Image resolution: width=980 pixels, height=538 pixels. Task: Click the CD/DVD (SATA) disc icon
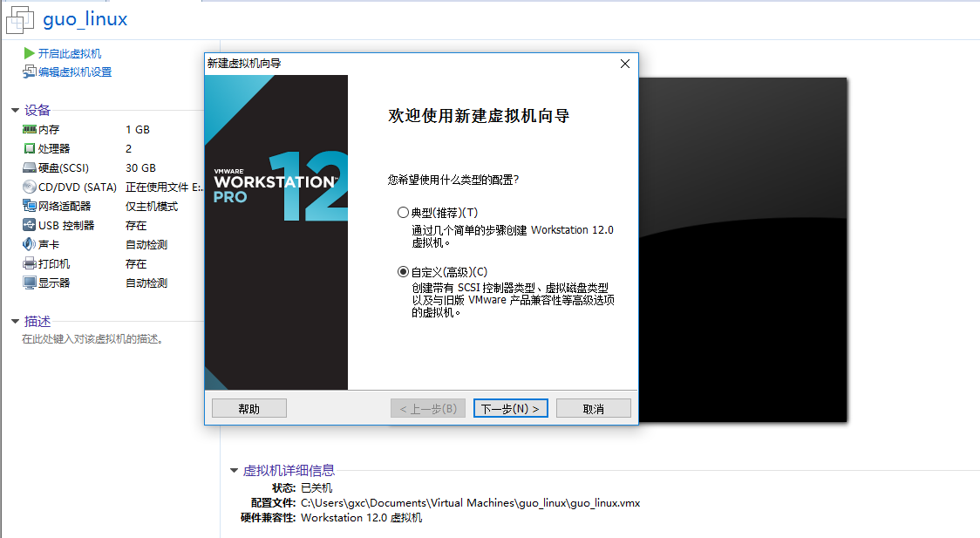tap(30, 187)
